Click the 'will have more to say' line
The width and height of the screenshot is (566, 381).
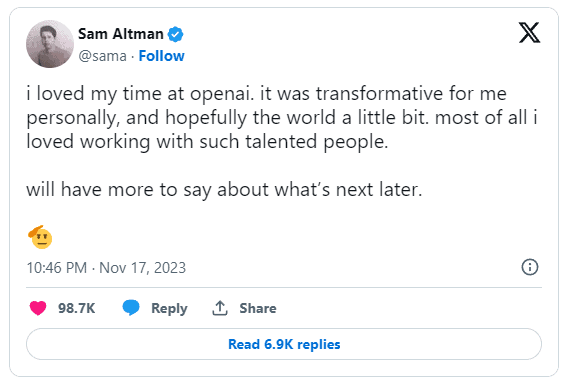224,190
